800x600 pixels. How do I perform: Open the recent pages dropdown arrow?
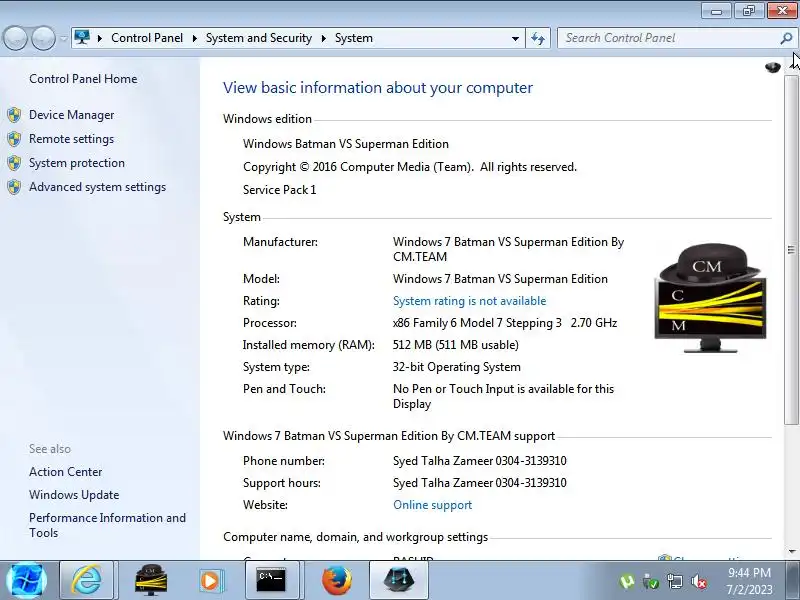(x=63, y=38)
